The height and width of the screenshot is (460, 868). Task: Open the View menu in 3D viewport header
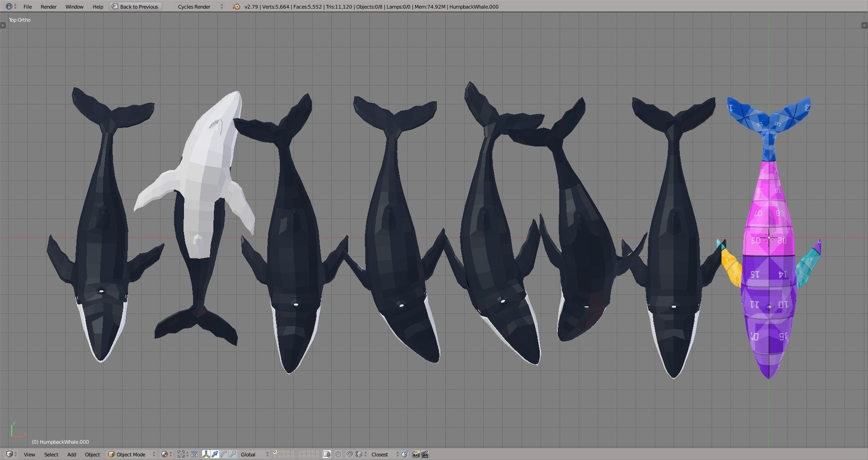click(29, 454)
